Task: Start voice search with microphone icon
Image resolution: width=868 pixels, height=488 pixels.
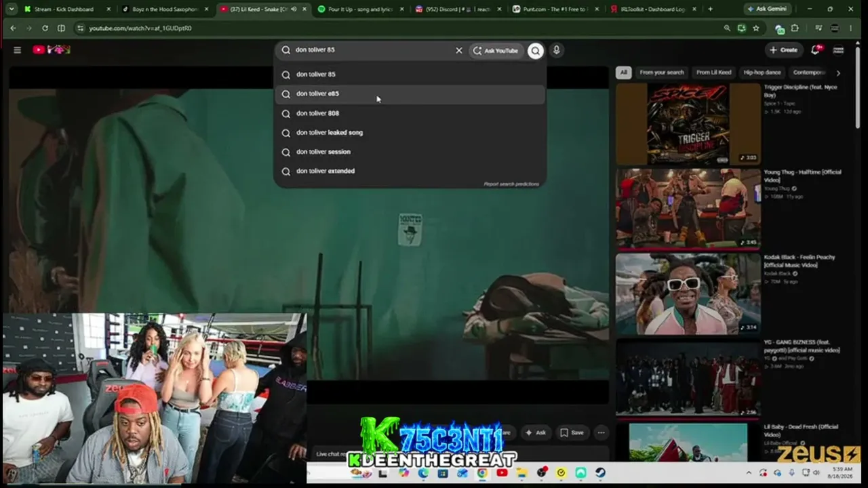Action: click(x=556, y=50)
